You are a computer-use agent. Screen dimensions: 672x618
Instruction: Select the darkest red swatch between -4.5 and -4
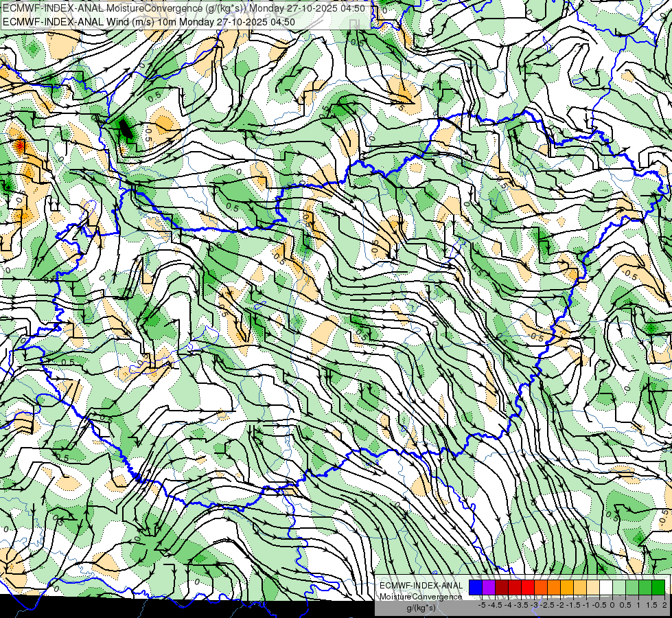coord(502,587)
